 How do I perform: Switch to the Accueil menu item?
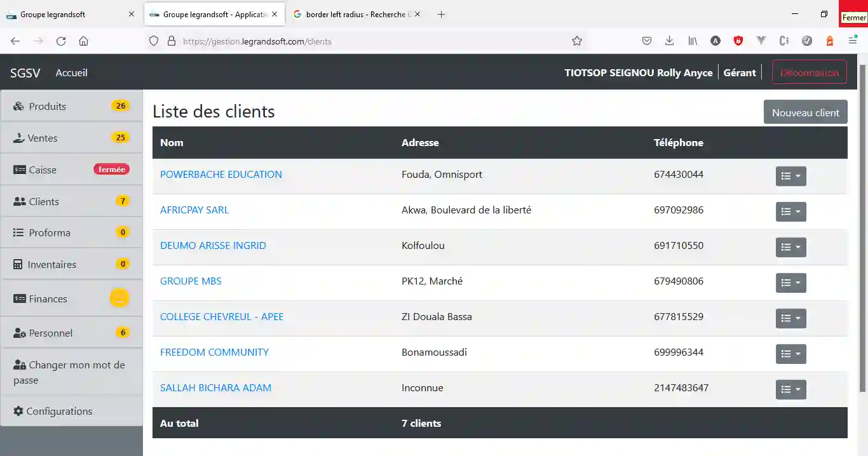(x=71, y=72)
